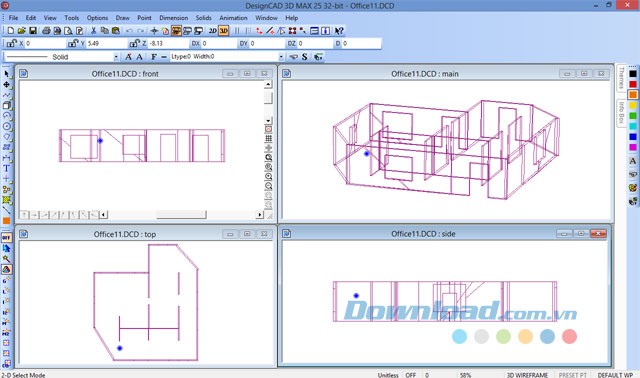Click the Z coordinate field showing -8.13
Screen dimensions: 640x378
pos(168,43)
